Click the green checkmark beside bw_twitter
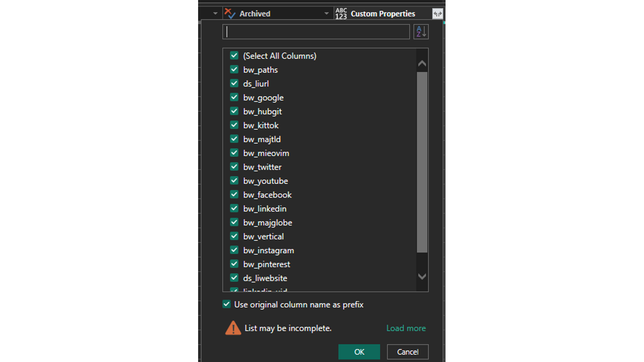The width and height of the screenshot is (644, 362). tap(234, 167)
